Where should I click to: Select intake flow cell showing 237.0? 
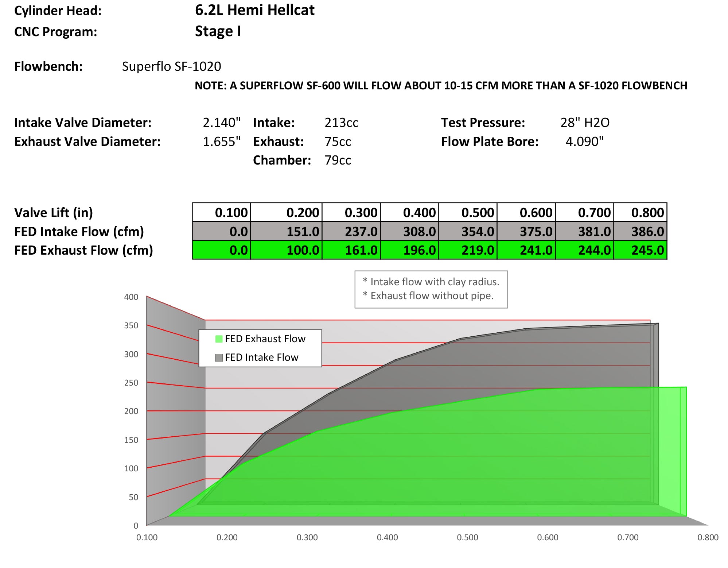click(351, 231)
